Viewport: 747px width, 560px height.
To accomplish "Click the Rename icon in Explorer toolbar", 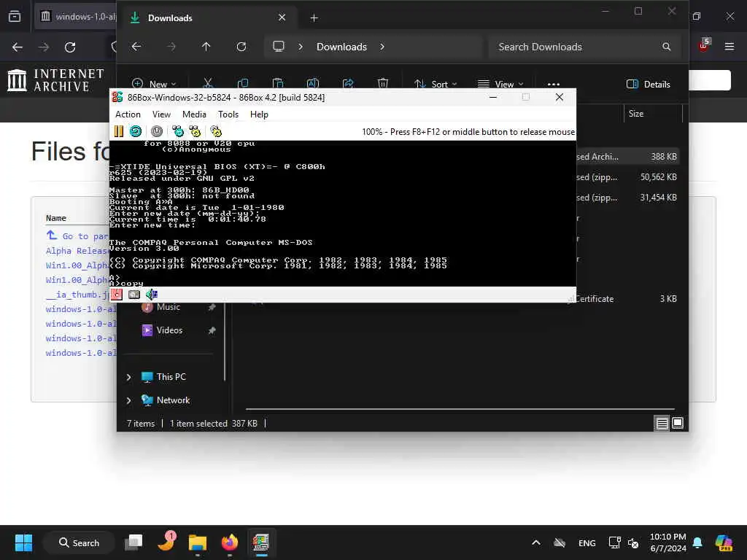I will [x=312, y=83].
